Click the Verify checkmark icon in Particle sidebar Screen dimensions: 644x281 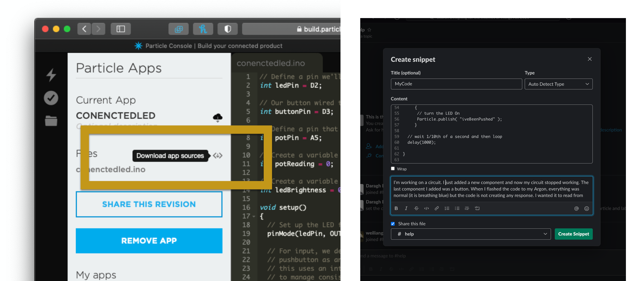tap(51, 98)
